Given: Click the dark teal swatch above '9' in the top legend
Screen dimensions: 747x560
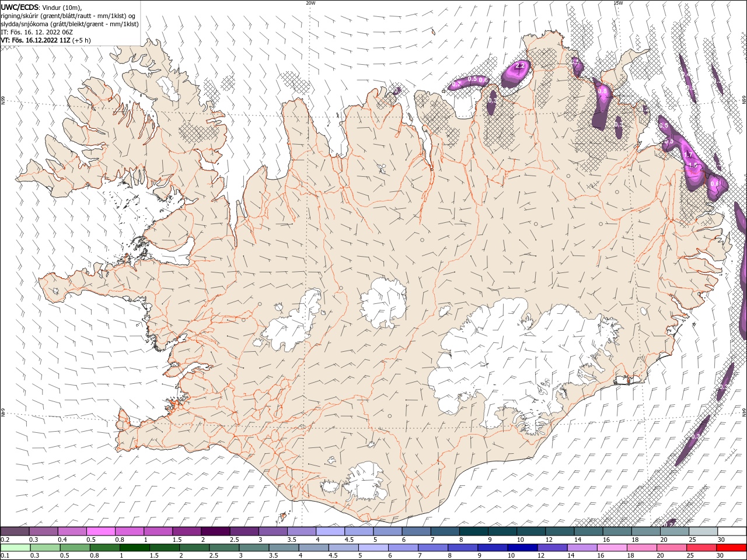Looking at the screenshot, I should (x=502, y=531).
